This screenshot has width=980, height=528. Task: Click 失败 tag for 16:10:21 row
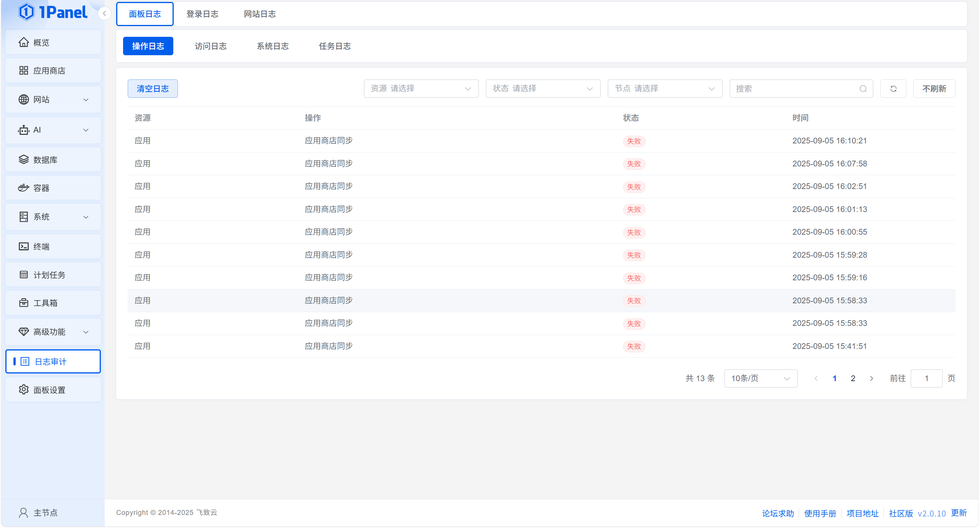point(634,141)
